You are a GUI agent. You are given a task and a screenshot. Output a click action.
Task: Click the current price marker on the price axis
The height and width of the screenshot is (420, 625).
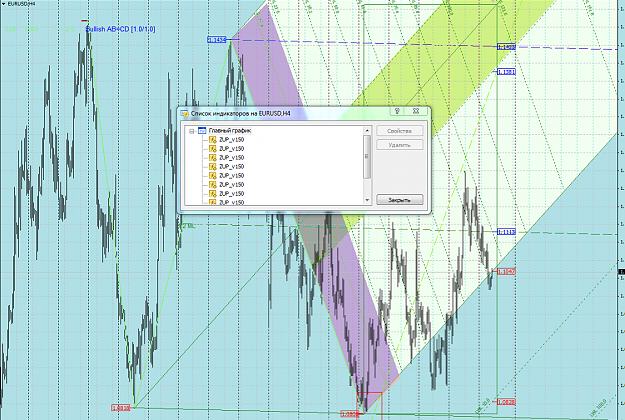coord(621,272)
